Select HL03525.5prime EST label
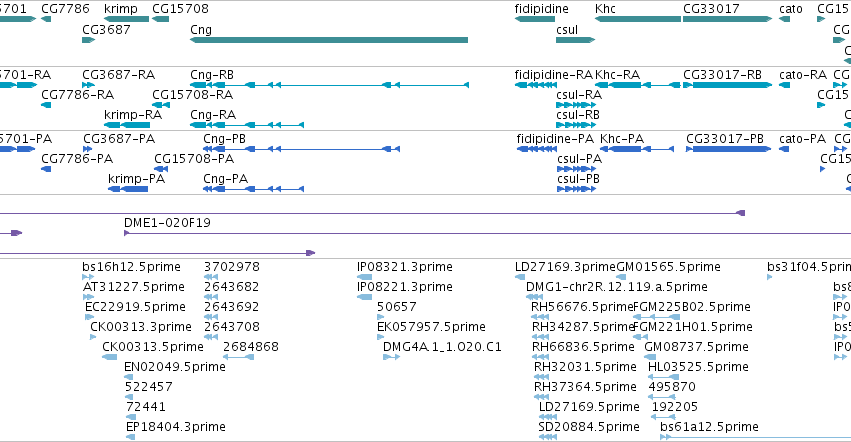This screenshot has height=442, width=851. pyautogui.click(x=698, y=367)
